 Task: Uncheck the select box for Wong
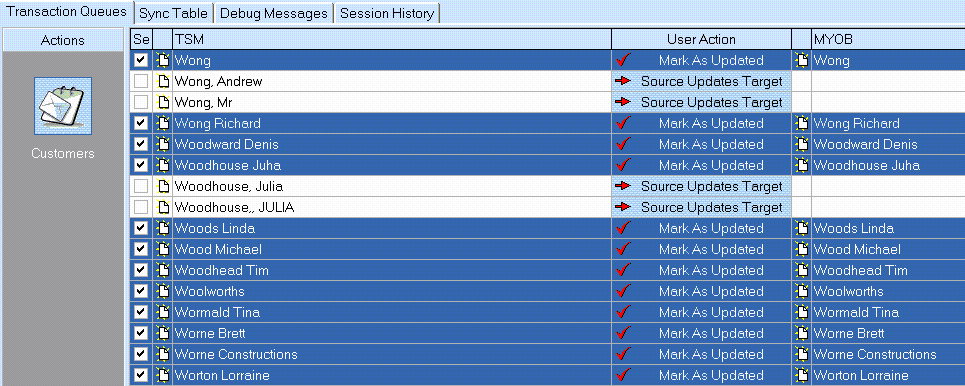tap(142, 60)
